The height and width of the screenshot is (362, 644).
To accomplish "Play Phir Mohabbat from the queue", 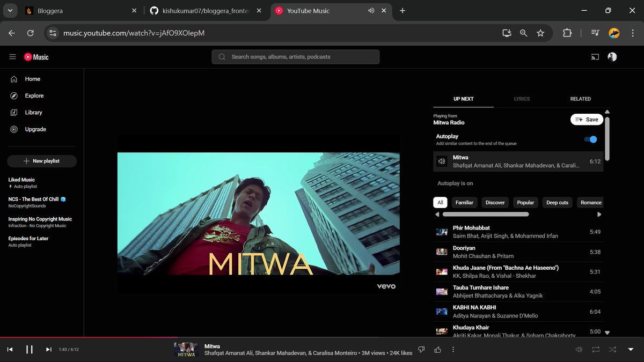I will pyautogui.click(x=518, y=232).
